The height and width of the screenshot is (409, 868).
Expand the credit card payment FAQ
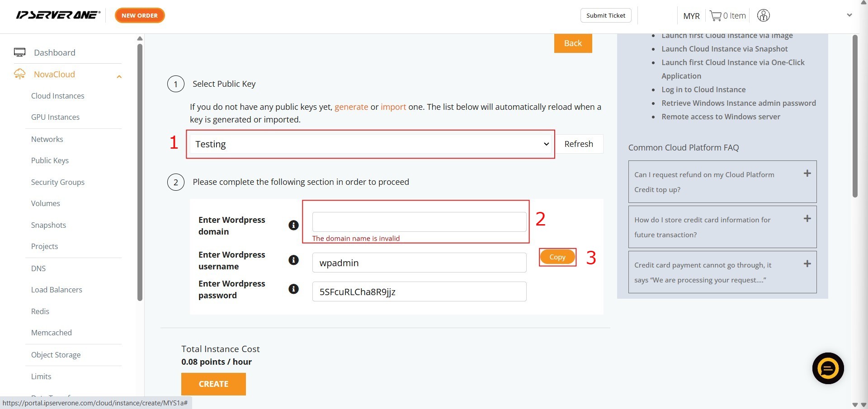(807, 264)
